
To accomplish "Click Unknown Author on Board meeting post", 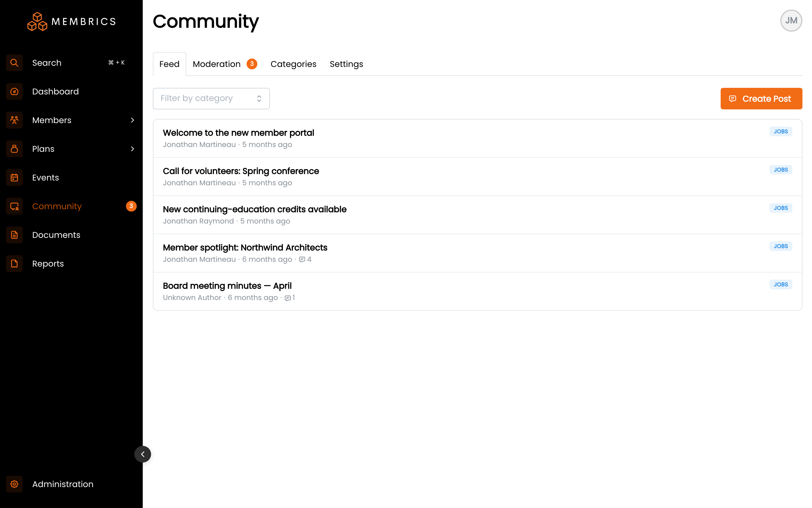I will (x=192, y=298).
